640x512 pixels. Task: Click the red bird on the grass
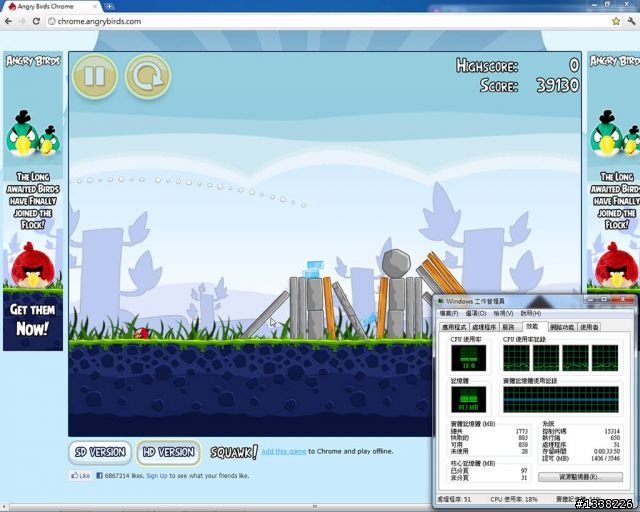[141, 333]
